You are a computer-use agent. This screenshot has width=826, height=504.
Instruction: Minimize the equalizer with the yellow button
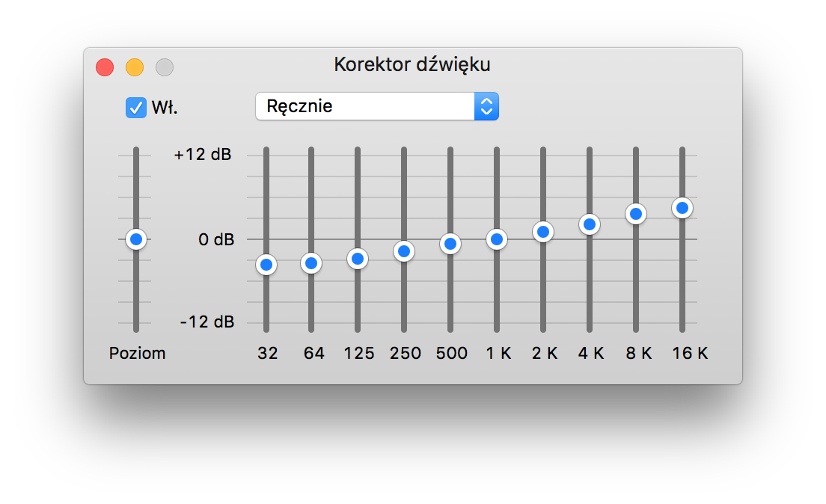[x=135, y=67]
